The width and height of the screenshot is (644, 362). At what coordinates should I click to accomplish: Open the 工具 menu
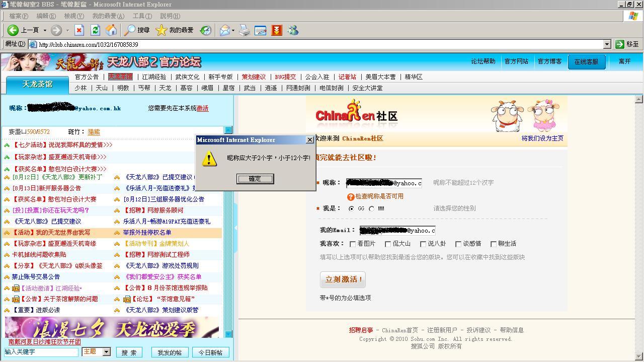142,16
